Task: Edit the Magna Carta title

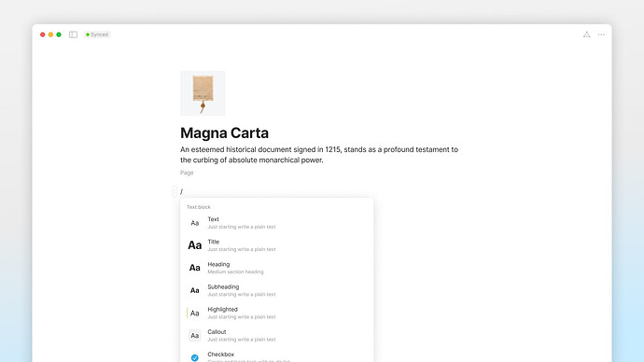Action: pos(224,133)
